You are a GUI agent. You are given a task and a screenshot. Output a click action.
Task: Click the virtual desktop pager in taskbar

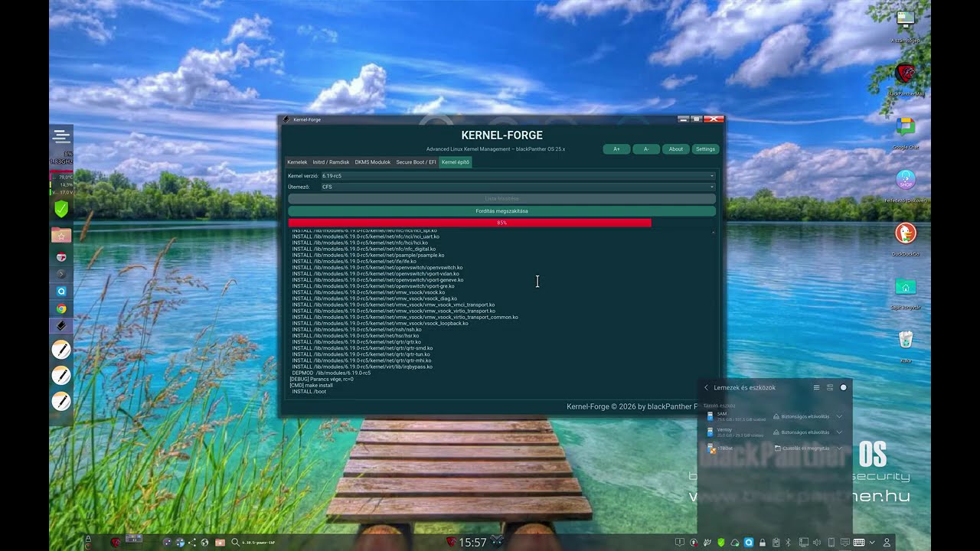tap(134, 540)
